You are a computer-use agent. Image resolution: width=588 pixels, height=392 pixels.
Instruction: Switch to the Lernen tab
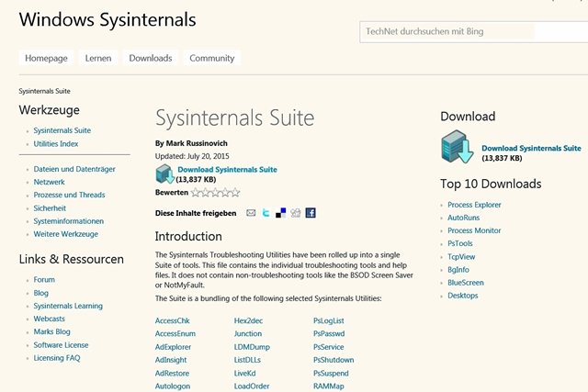(x=98, y=58)
